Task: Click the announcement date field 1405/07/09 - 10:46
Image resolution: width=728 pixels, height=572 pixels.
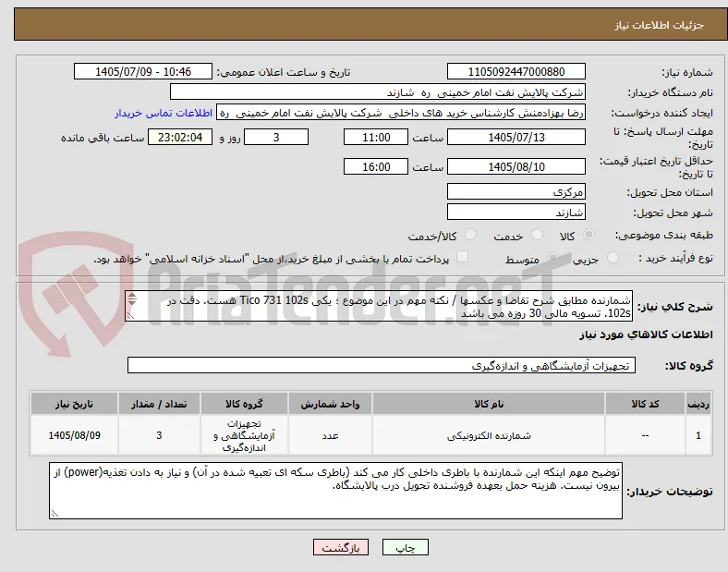Action: click(143, 71)
